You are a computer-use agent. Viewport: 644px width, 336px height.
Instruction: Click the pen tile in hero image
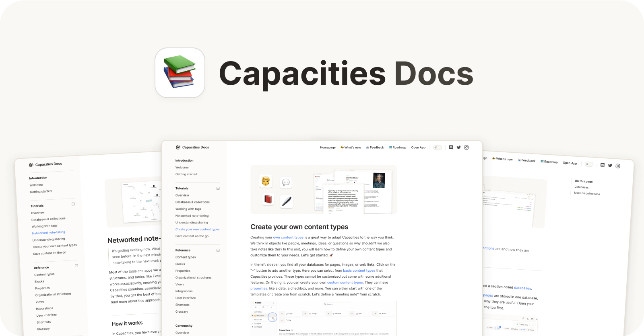[287, 201]
